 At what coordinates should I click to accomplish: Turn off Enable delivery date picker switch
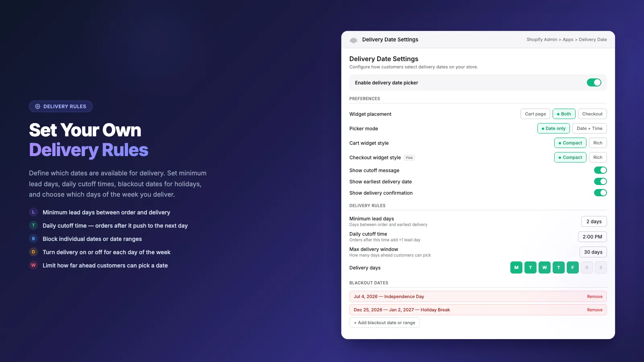594,82
